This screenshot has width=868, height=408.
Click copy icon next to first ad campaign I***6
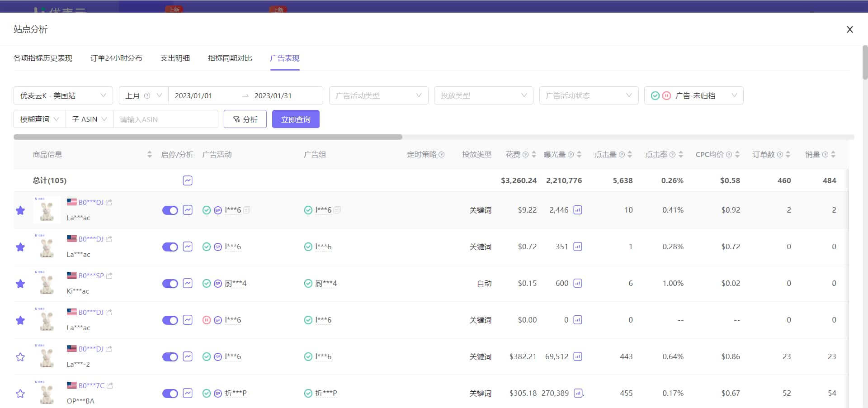coord(247,210)
